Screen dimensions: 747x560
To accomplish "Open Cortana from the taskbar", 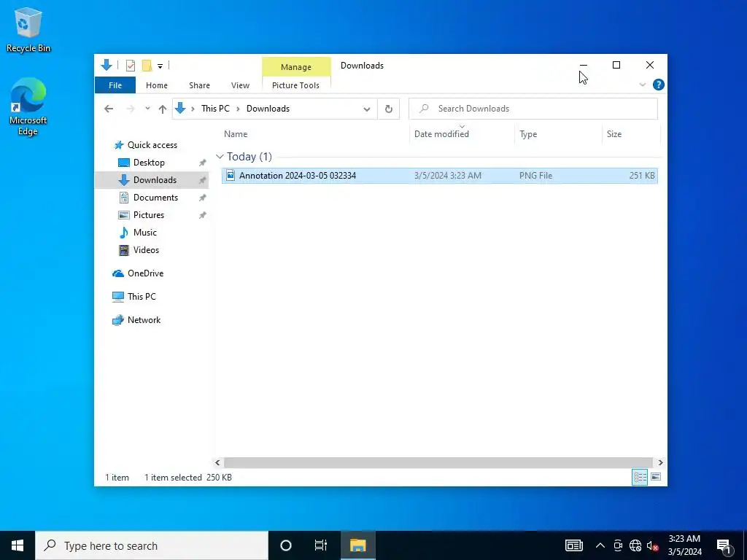I will (286, 545).
